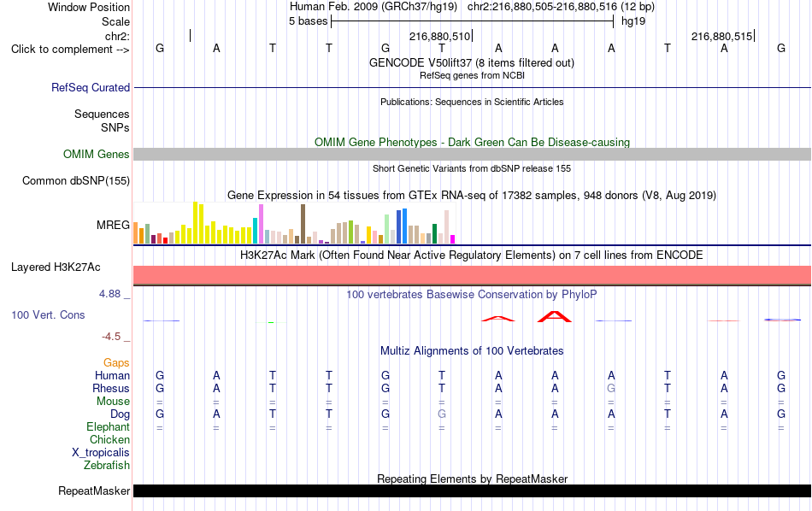Click the MREG gene label
Viewport: 812px width, 511px height.
[112, 225]
